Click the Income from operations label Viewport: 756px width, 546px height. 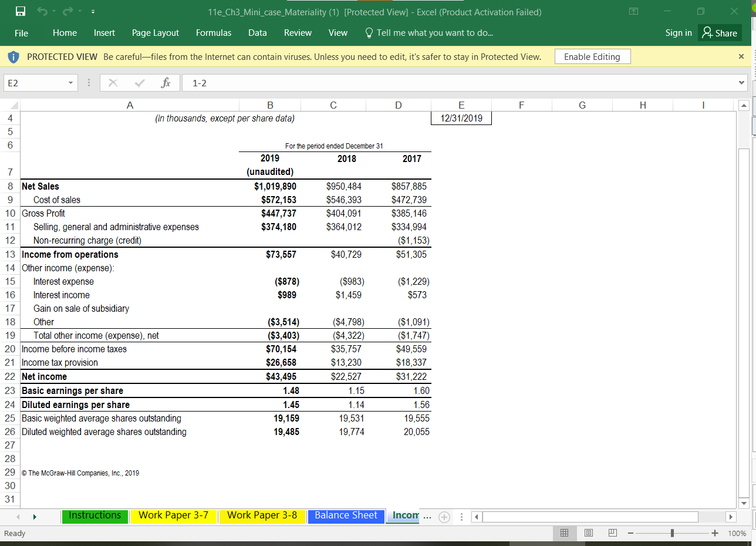(130, 254)
